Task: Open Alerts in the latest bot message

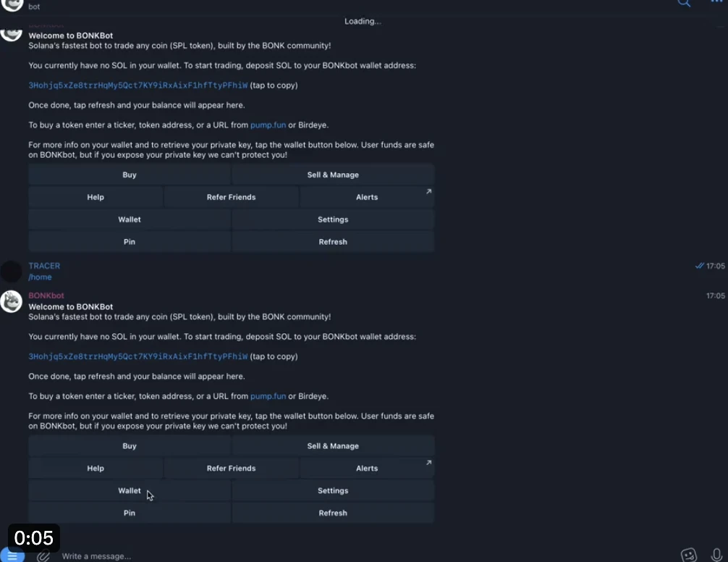Action: click(367, 469)
